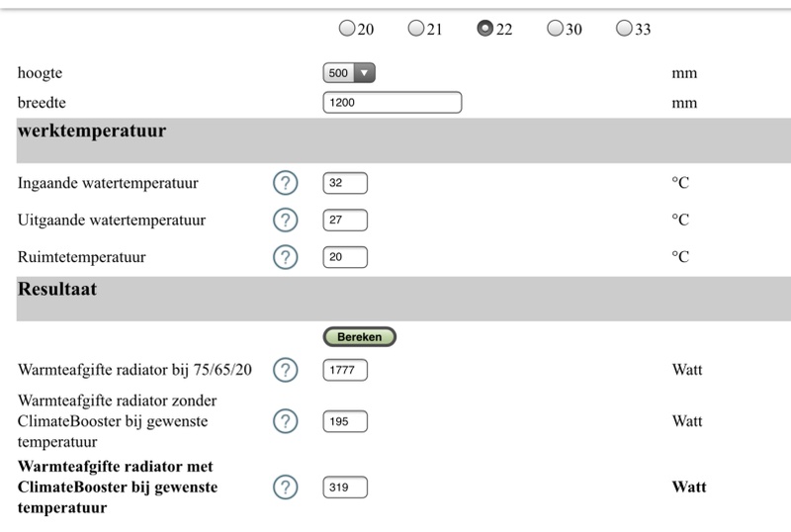Click result field showing 195 Watt
Screen dimensions: 791x532
click(345, 421)
